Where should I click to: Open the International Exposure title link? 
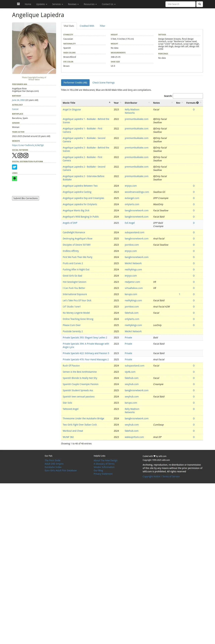pyautogui.click(x=75, y=294)
